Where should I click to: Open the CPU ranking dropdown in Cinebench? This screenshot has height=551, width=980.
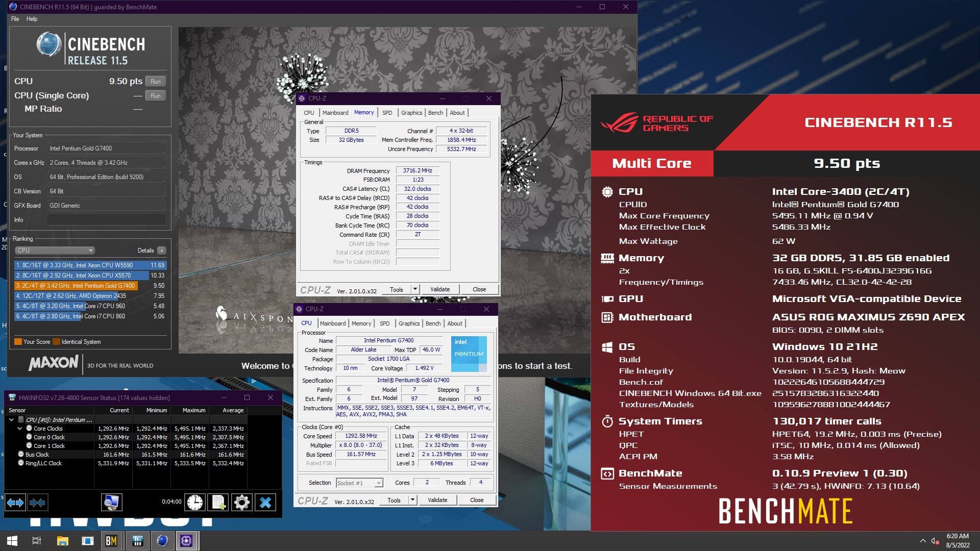coord(55,251)
